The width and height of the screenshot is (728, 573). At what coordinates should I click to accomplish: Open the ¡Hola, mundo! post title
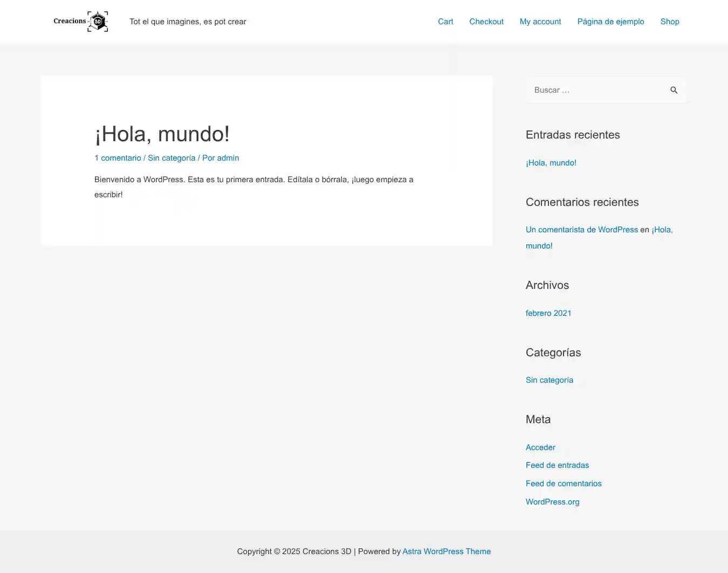coord(162,134)
